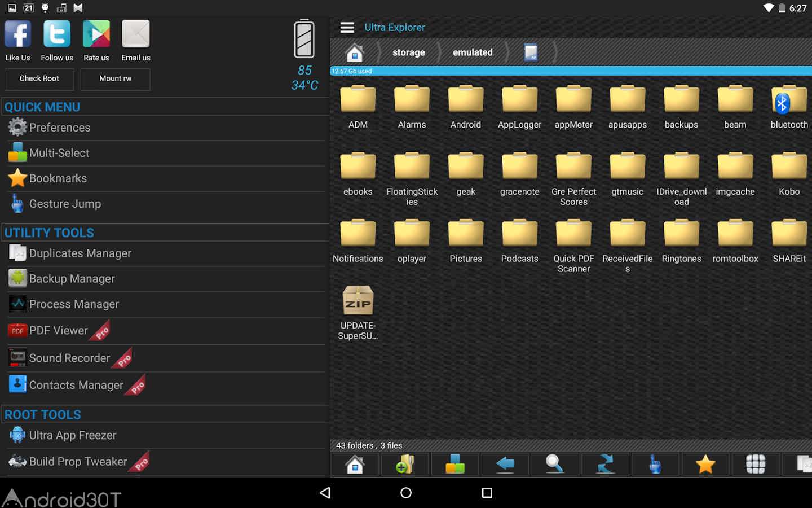Open the Ringtones folder
Viewport: 812px width, 508px height.
click(x=681, y=242)
